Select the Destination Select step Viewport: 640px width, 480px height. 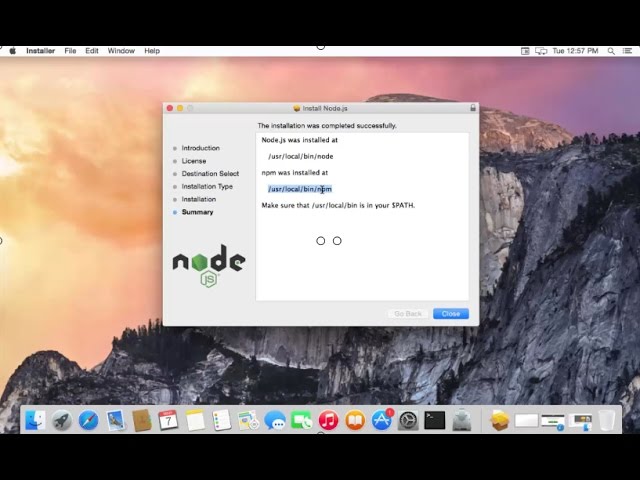tap(210, 173)
